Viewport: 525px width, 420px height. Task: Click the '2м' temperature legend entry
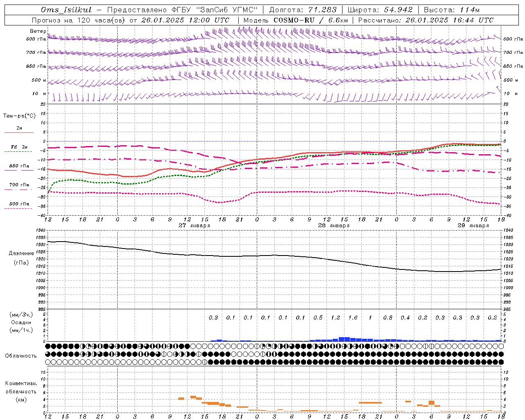coord(19,128)
